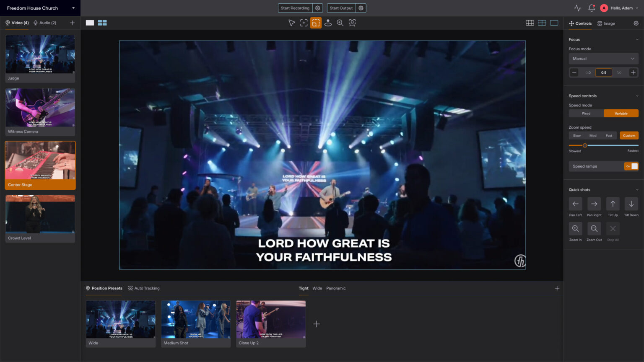This screenshot has width=644, height=362.
Task: Select the Witness Camera thumbnail
Action: pyautogui.click(x=40, y=111)
